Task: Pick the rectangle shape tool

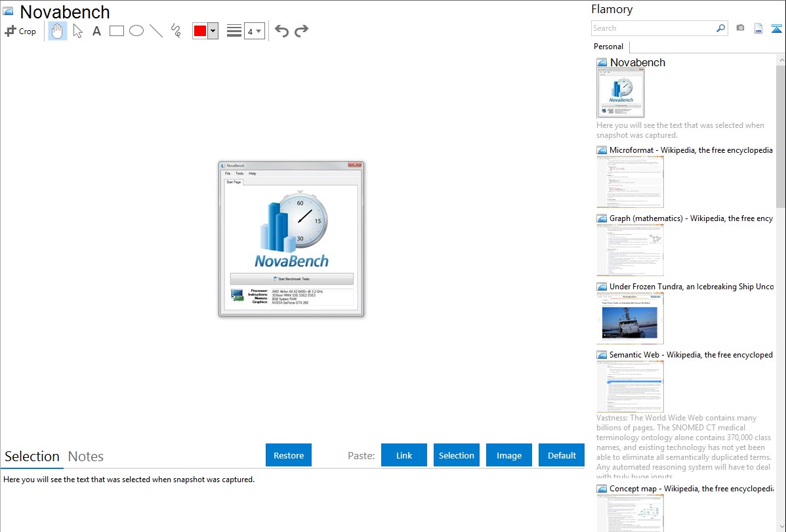Action: coord(117,31)
